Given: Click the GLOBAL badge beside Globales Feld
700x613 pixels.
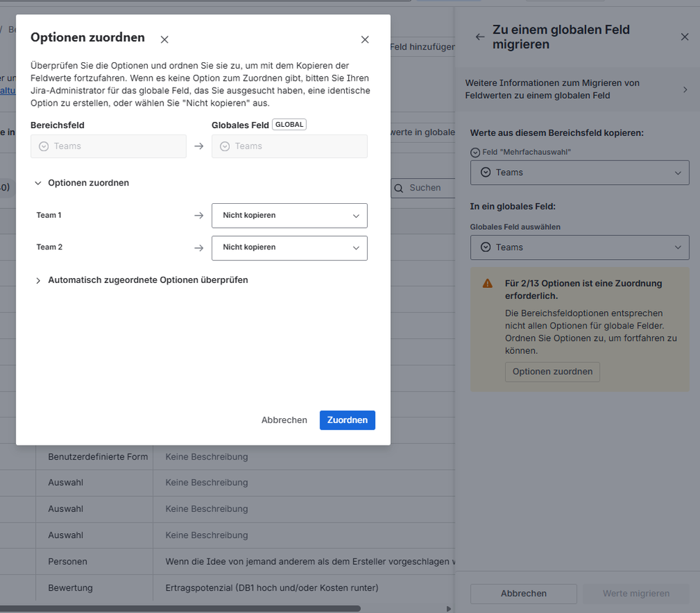Looking at the screenshot, I should [289, 125].
